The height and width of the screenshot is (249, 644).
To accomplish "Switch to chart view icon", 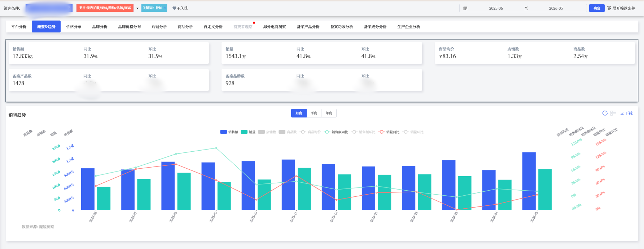I will [605, 113].
